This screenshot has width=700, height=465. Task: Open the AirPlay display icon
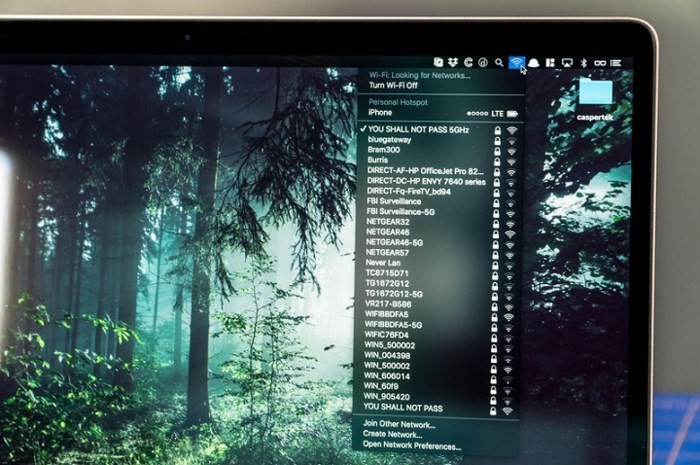[567, 62]
